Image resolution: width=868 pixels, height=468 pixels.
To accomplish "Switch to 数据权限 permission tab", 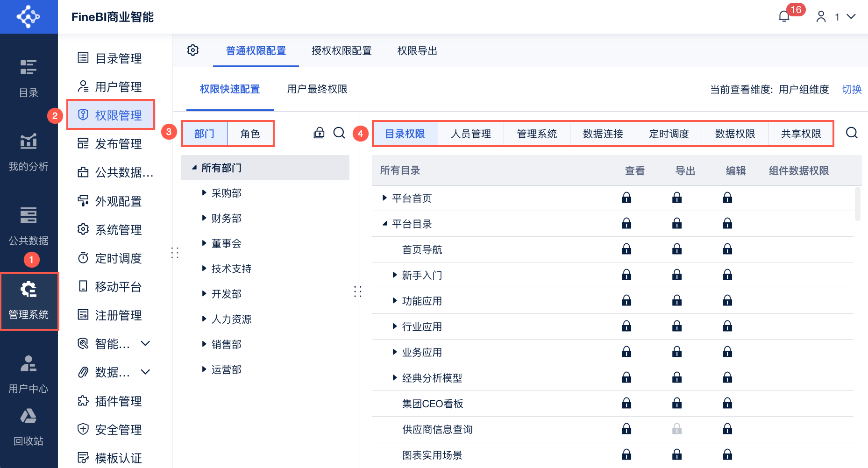I will (735, 134).
